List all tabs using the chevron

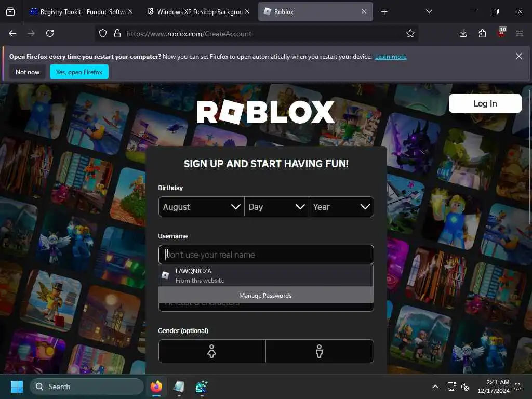(x=429, y=11)
